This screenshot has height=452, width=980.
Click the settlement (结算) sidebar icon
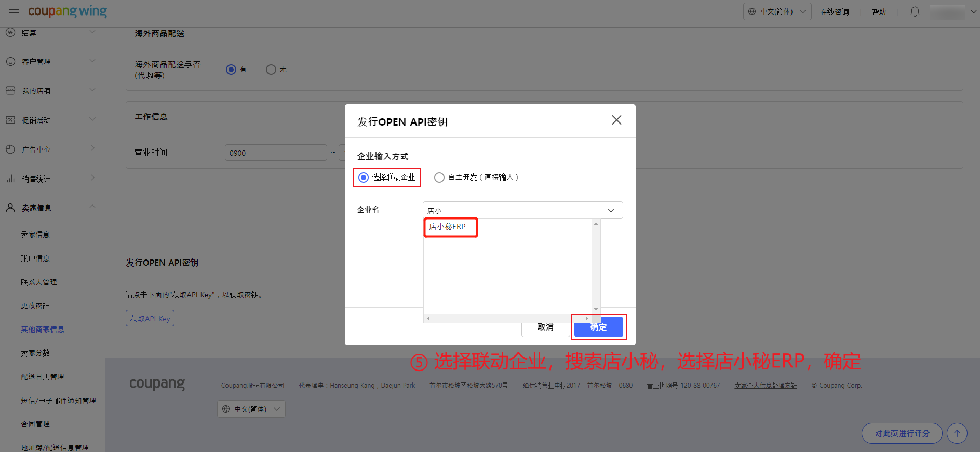pos(10,32)
